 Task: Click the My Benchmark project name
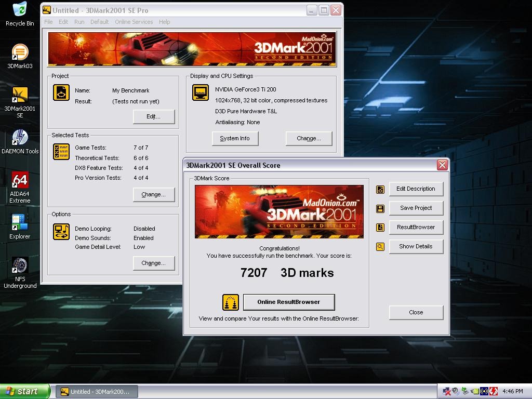(131, 90)
